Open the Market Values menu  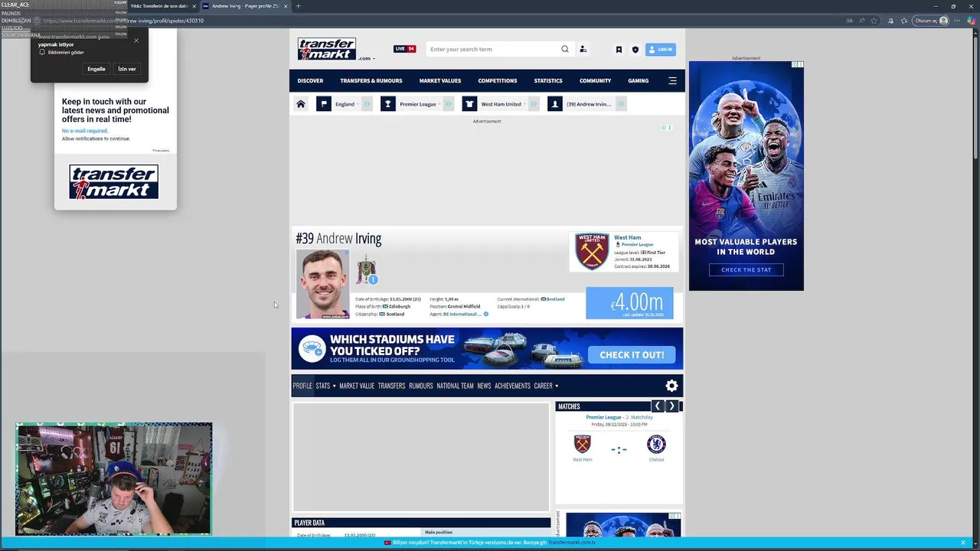click(440, 80)
